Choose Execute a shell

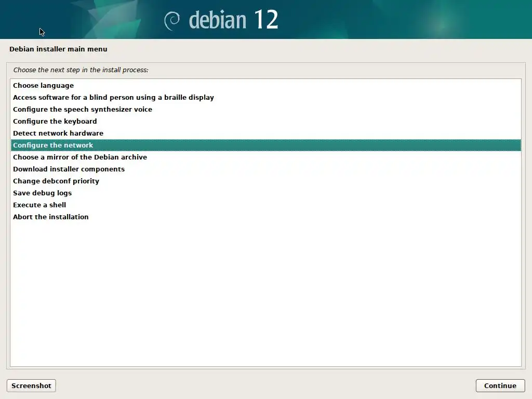pos(265,205)
